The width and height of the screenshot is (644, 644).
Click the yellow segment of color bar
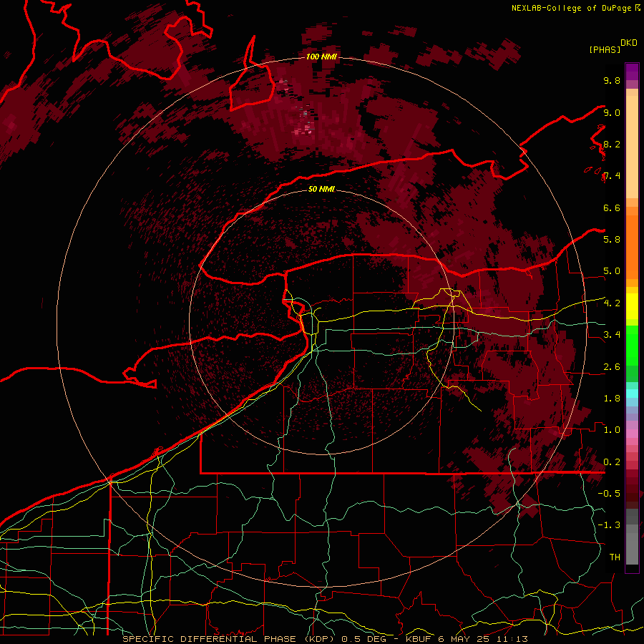tap(632, 306)
